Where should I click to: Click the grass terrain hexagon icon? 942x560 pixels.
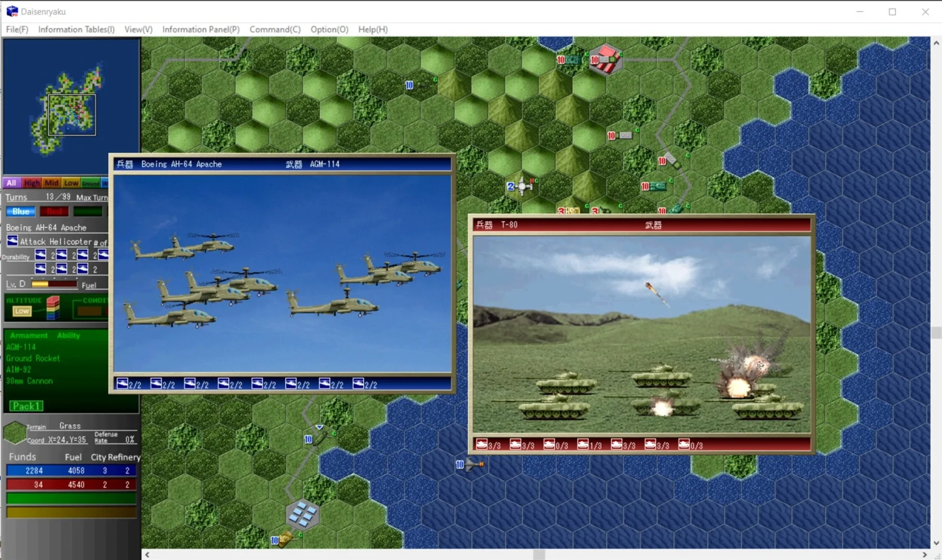coord(15,432)
